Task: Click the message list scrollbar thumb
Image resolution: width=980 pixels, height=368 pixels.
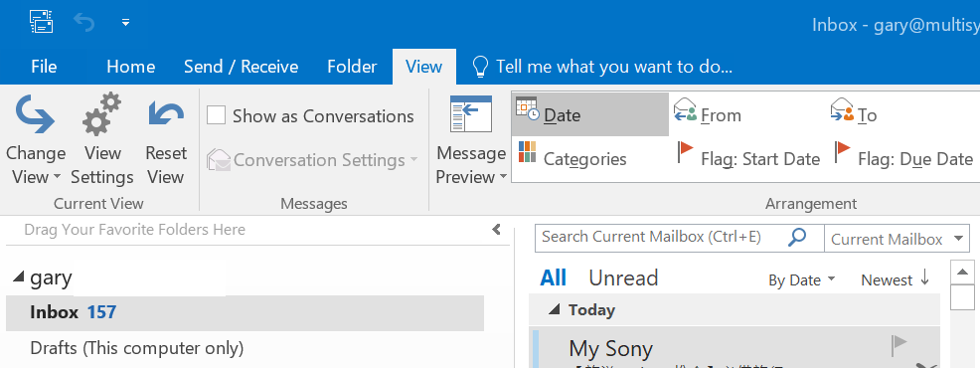Action: click(962, 296)
